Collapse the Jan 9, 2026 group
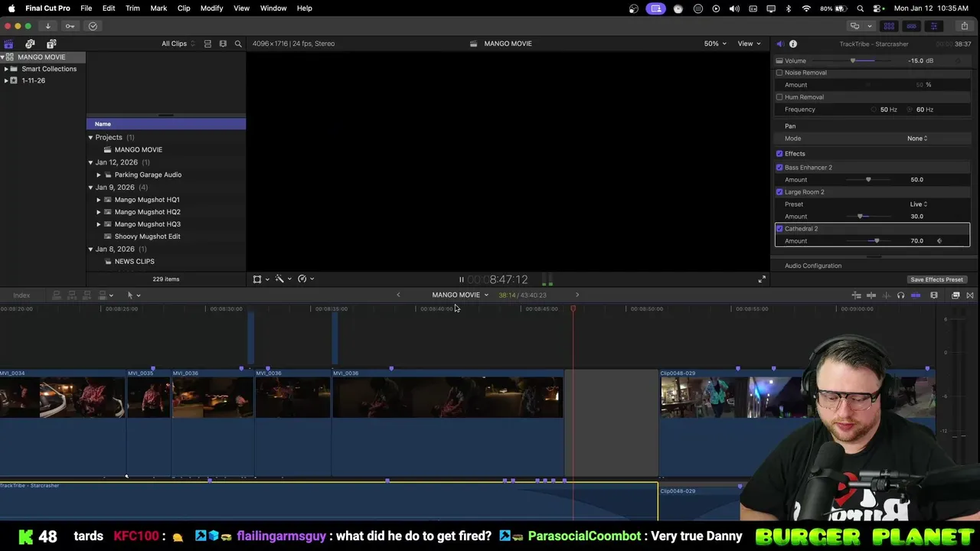Screen dimensions: 980x551 pos(90,187)
